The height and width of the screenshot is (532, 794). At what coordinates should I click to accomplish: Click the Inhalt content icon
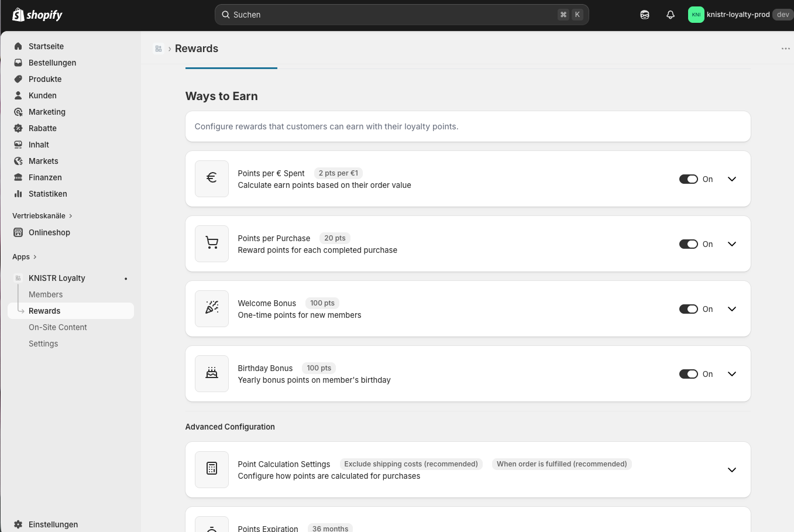point(18,145)
